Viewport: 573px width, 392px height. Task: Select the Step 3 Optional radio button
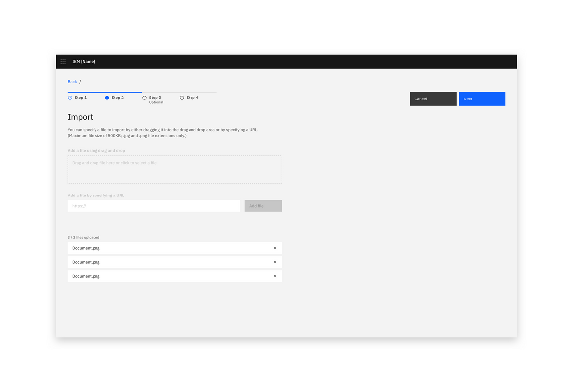point(144,98)
